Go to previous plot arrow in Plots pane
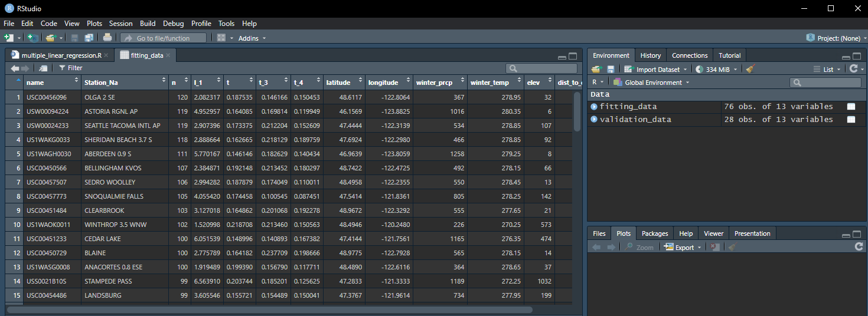 [596, 247]
